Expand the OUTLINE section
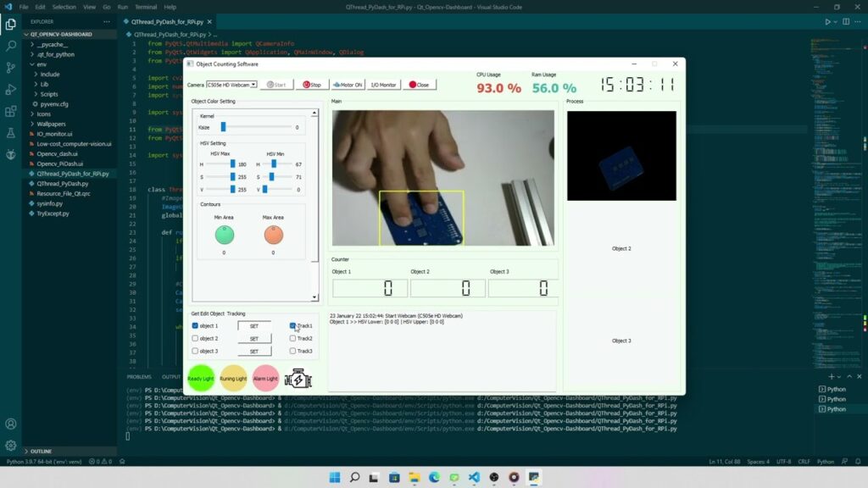Screen dimensions: 868x488 (x=41, y=451)
